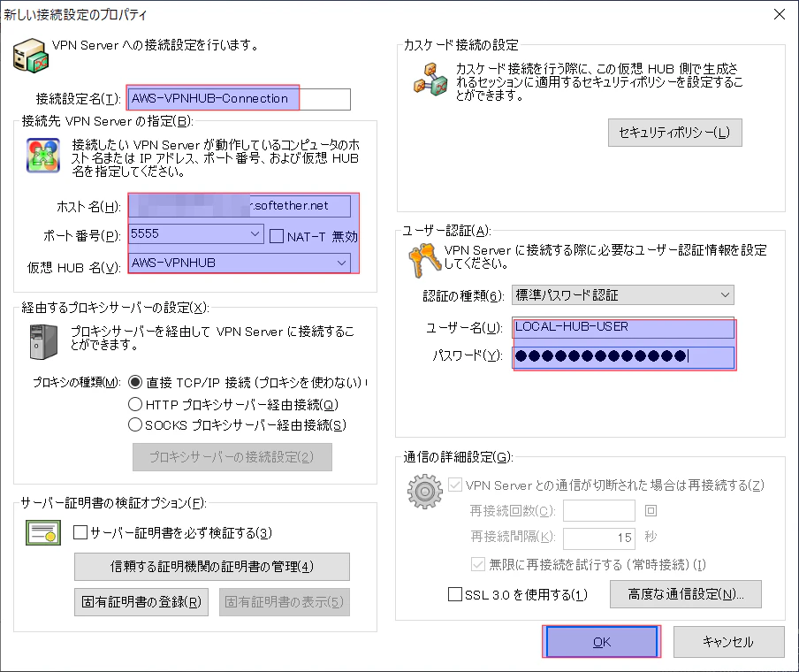Viewport: 799px width, 672px height.
Task: Click the proxy server tower computer icon
Action: 43,342
